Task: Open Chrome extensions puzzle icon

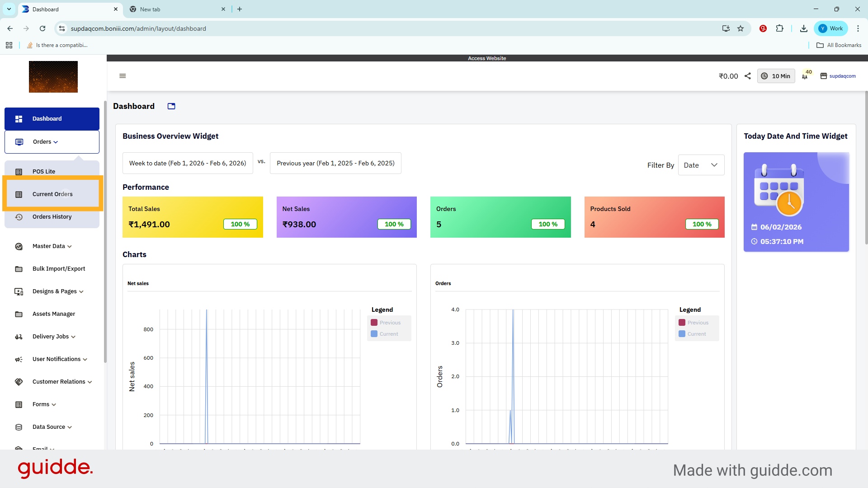Action: click(779, 28)
